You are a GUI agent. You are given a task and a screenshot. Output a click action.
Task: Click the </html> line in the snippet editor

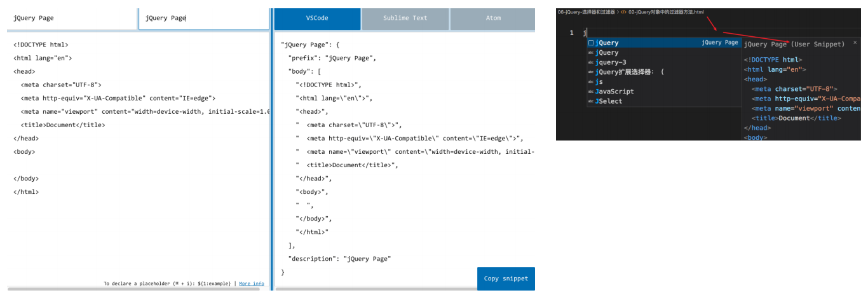pos(26,191)
